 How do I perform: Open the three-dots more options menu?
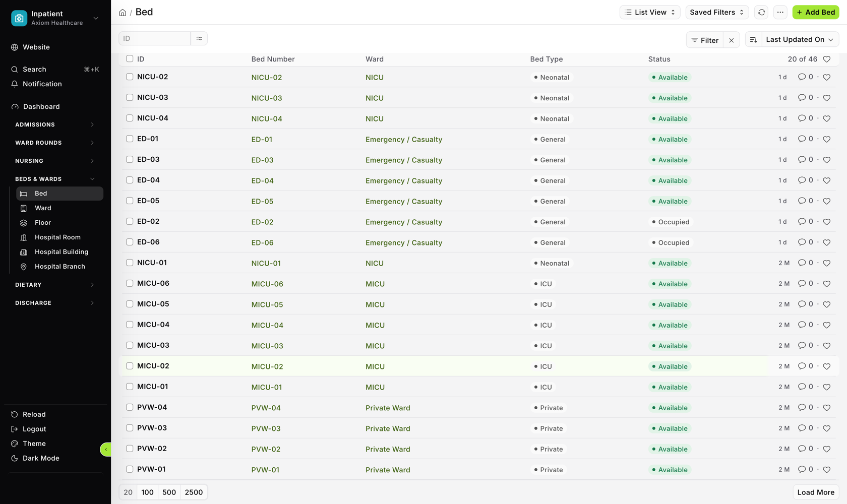pyautogui.click(x=780, y=12)
